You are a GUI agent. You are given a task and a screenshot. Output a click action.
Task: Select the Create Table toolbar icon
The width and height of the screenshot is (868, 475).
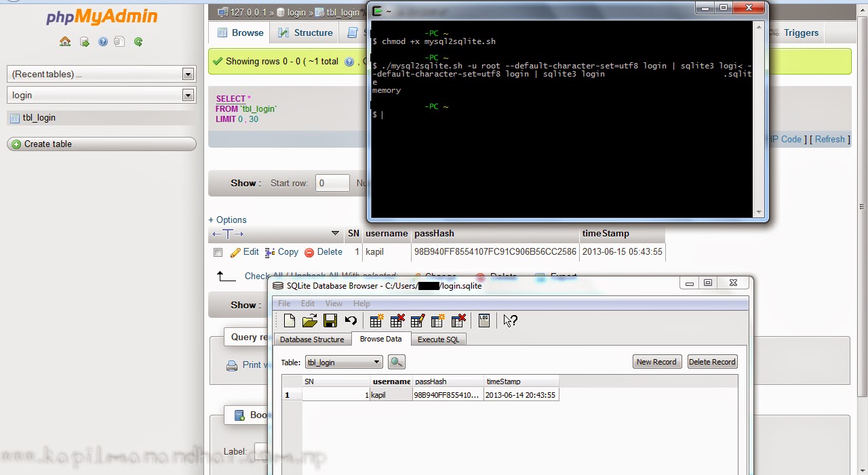pos(376,321)
